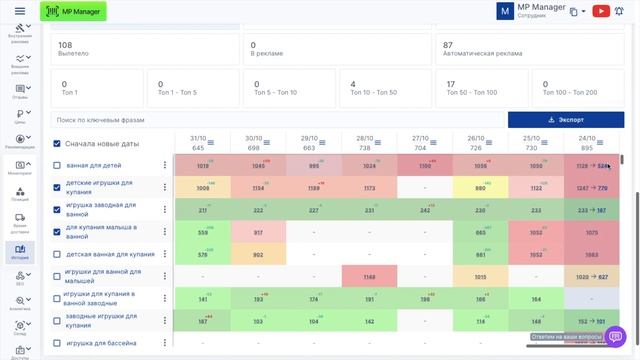
Task: Click the search by key phrases field
Action: point(277,120)
